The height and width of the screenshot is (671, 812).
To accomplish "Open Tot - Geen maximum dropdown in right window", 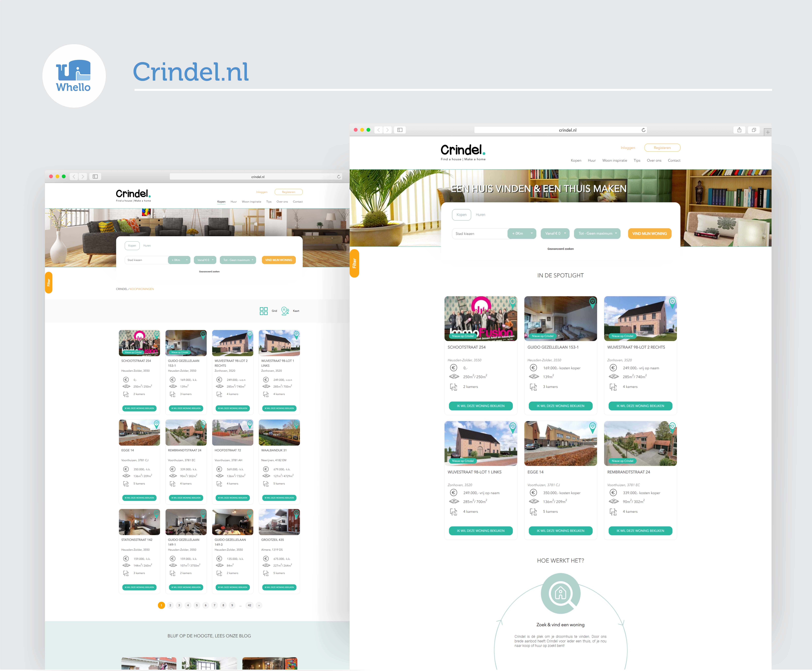I will (x=597, y=233).
